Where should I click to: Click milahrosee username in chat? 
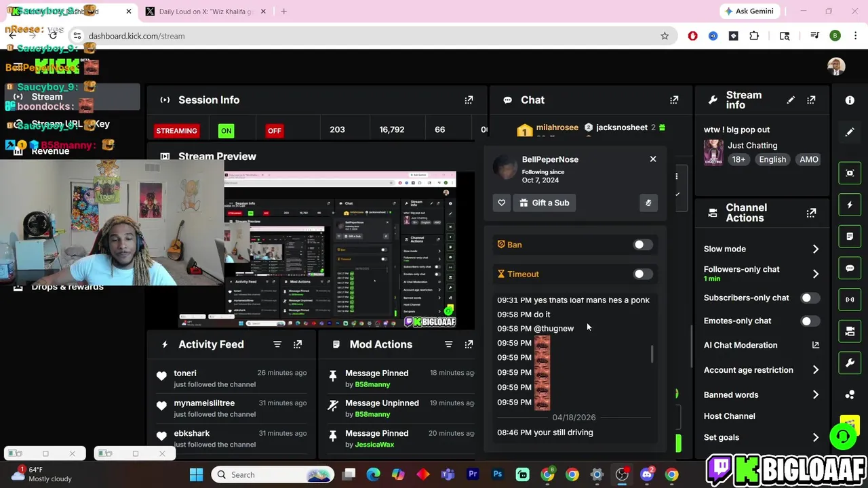pyautogui.click(x=557, y=127)
